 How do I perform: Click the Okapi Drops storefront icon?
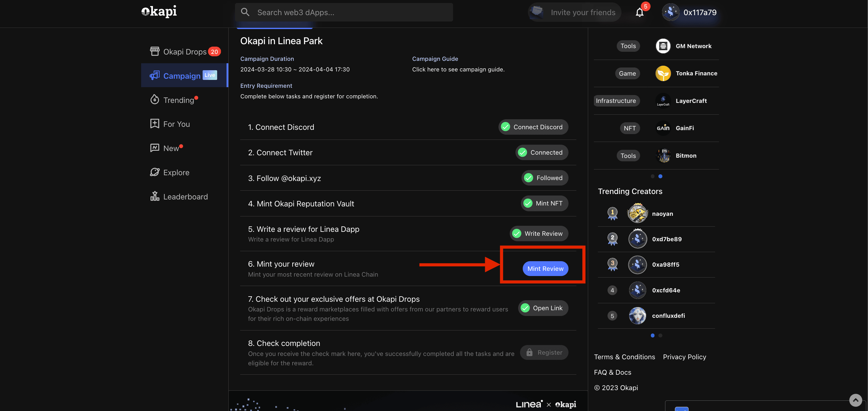(x=155, y=51)
